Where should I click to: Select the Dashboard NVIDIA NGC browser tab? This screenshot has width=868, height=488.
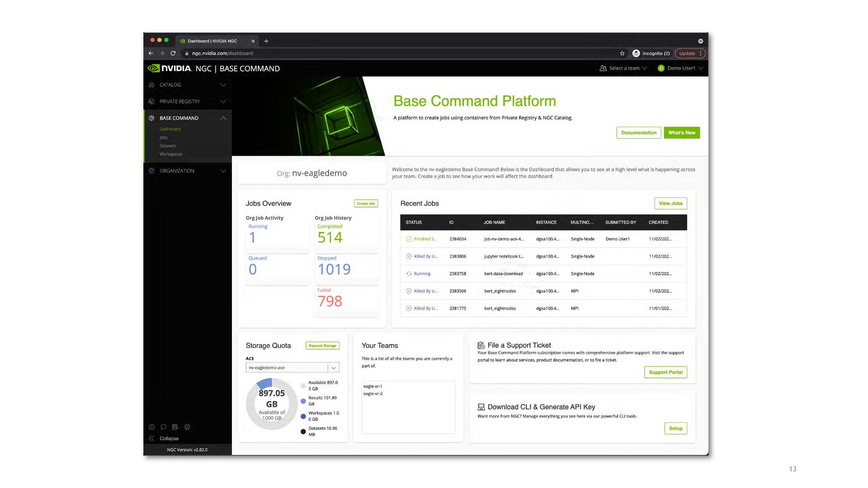[x=217, y=41]
